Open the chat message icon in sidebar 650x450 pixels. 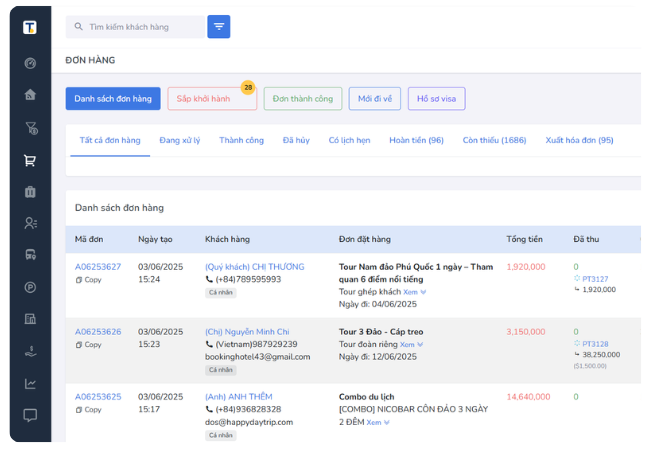[30, 415]
